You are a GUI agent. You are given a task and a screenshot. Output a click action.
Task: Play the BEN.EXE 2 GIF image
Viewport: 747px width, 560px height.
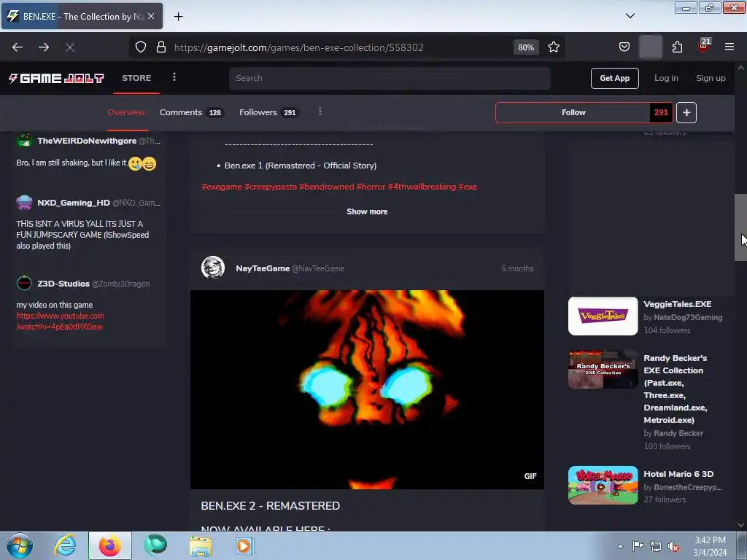tap(367, 389)
